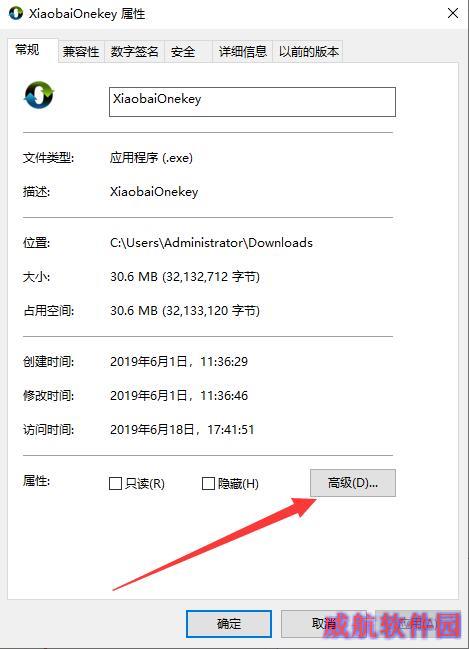This screenshot has width=469, height=649.
Task: Open the 高级(D)... attributes dialog
Action: coord(353,483)
